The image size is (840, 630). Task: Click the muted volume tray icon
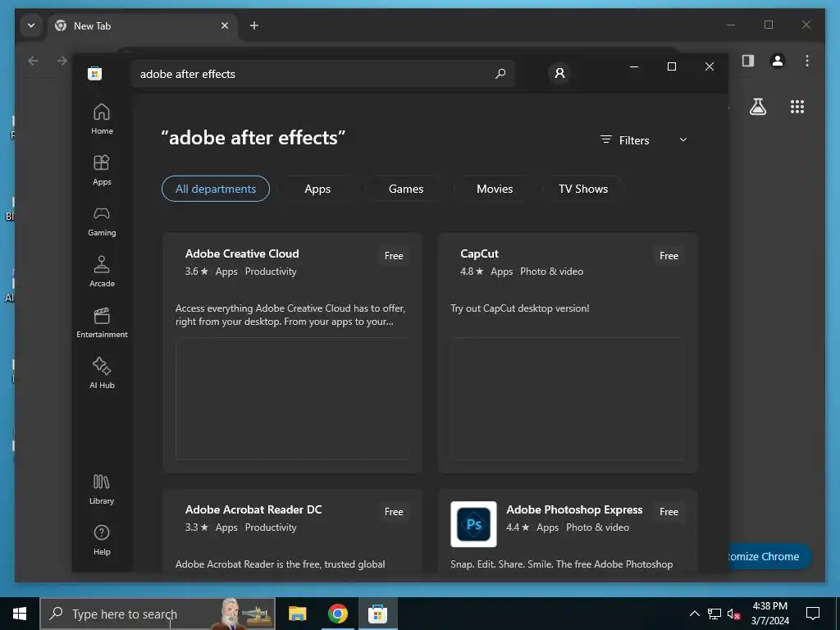click(x=733, y=614)
